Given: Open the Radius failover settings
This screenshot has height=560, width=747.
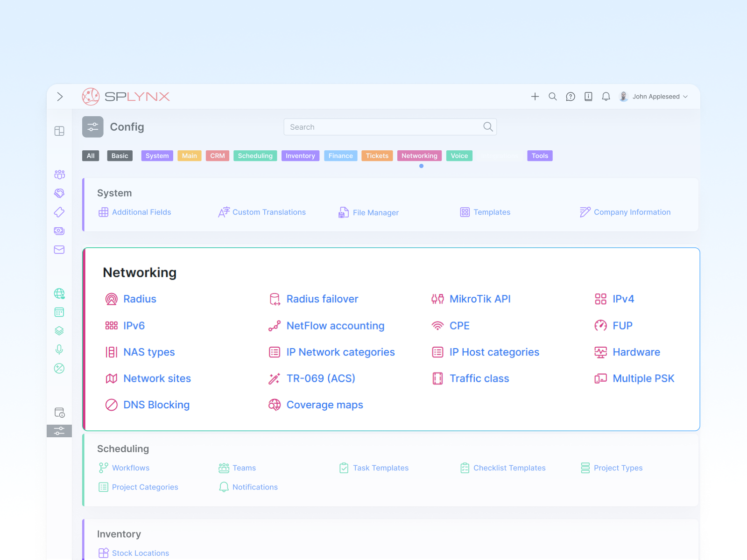Looking at the screenshot, I should click(322, 299).
